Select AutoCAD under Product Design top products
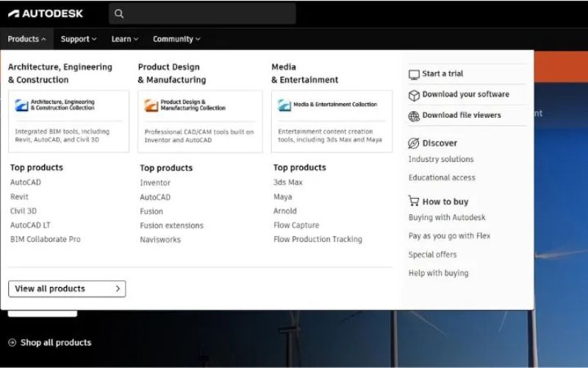 tap(155, 197)
